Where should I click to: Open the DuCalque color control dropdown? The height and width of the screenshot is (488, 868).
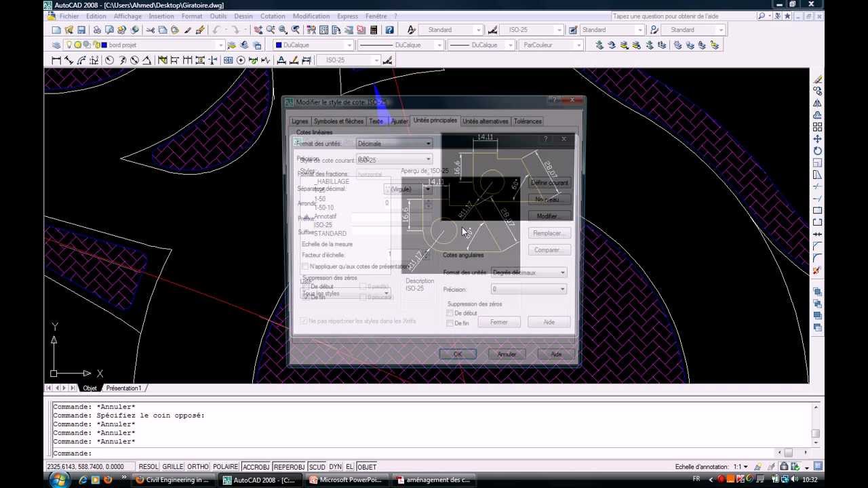(349, 45)
